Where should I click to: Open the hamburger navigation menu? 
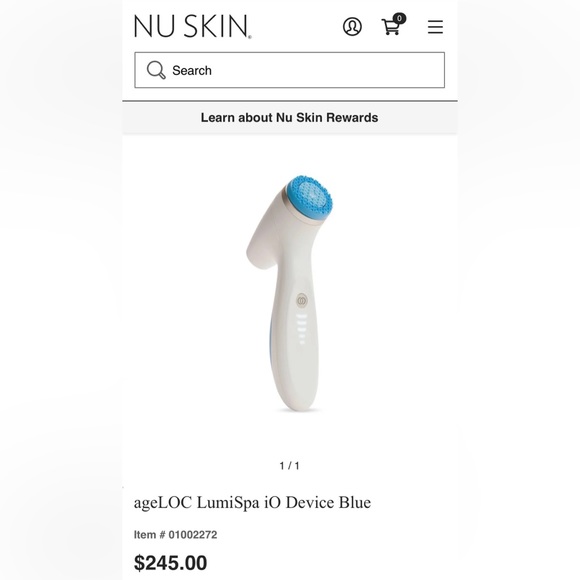pos(435,27)
